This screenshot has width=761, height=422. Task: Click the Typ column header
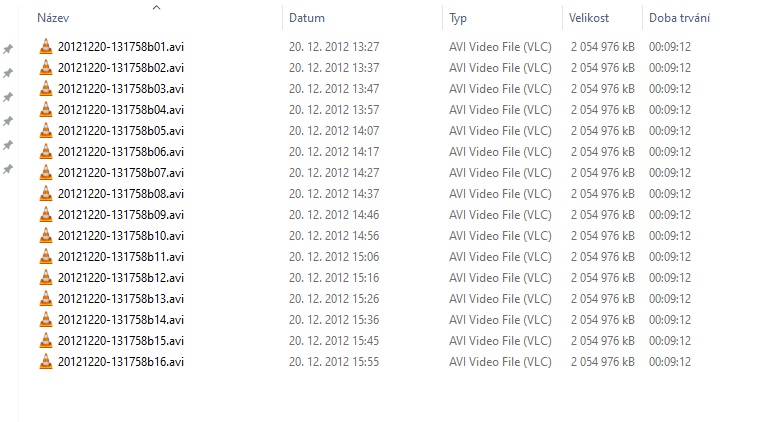(458, 18)
